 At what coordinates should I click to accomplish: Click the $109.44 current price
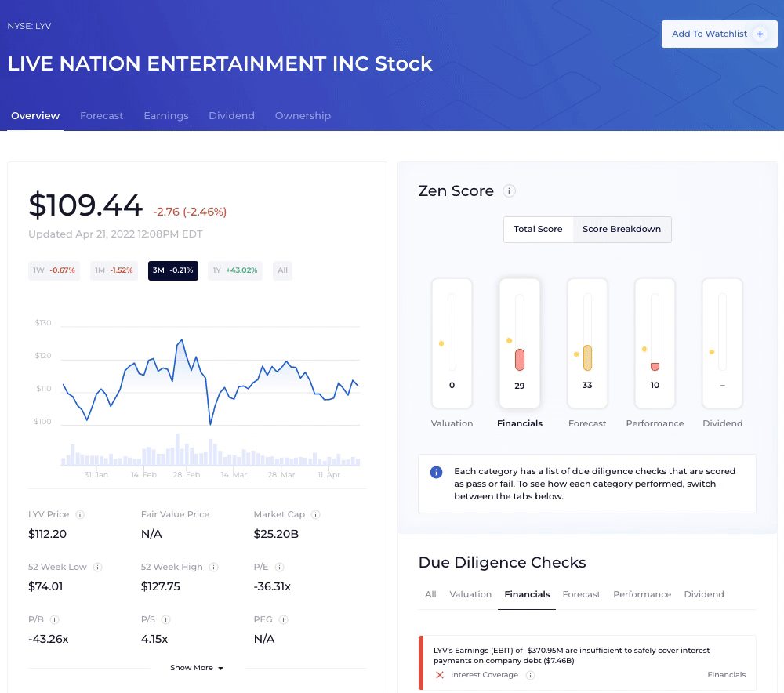(85, 205)
